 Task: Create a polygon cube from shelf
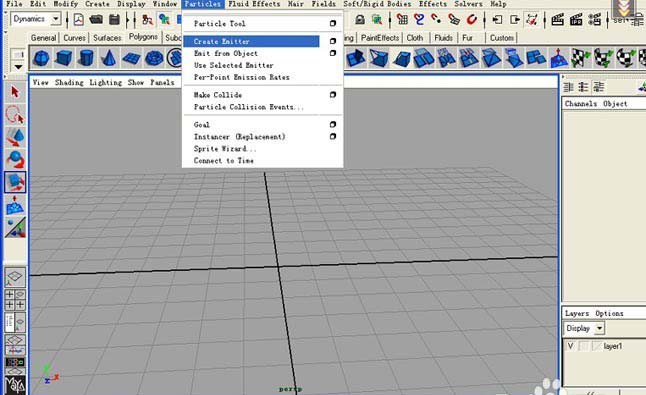(63, 58)
